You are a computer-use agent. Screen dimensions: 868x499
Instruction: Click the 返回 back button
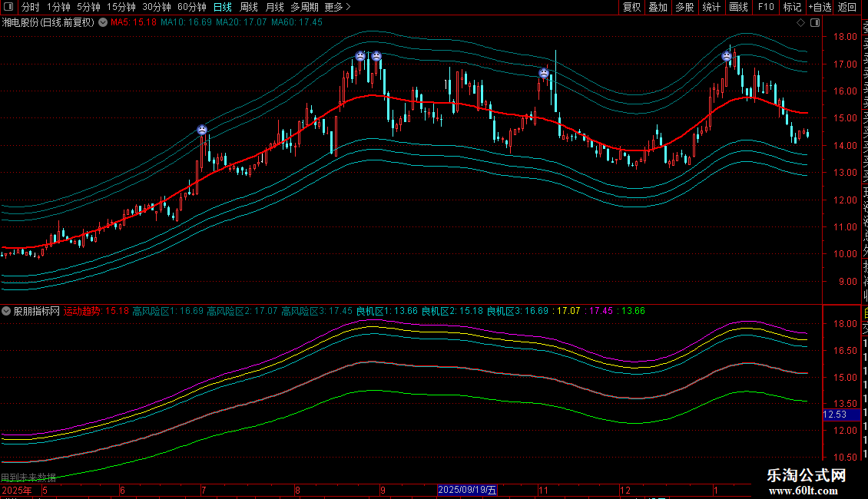(847, 7)
